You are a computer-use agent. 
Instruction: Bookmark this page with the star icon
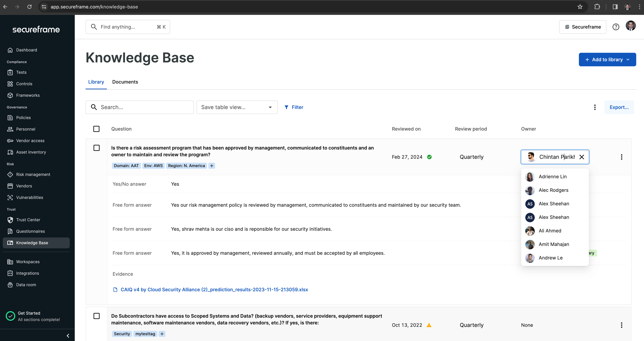tap(580, 7)
